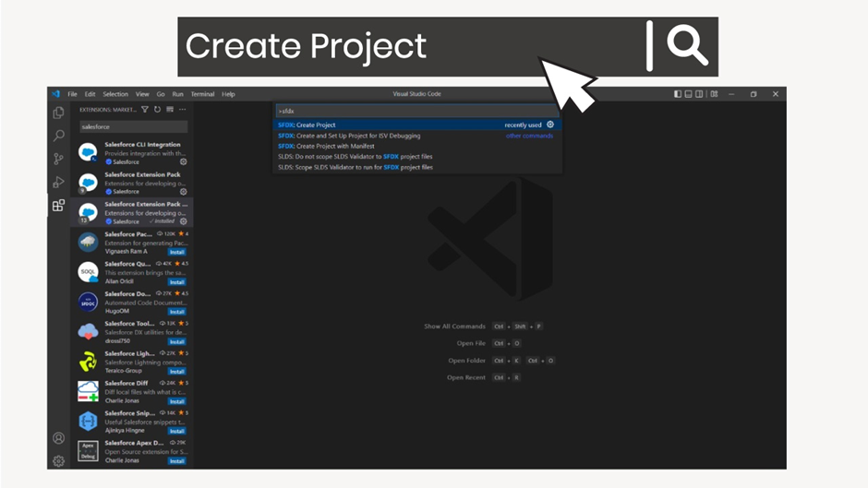Refresh the extensions list
The height and width of the screenshot is (488, 868).
pos(157,110)
